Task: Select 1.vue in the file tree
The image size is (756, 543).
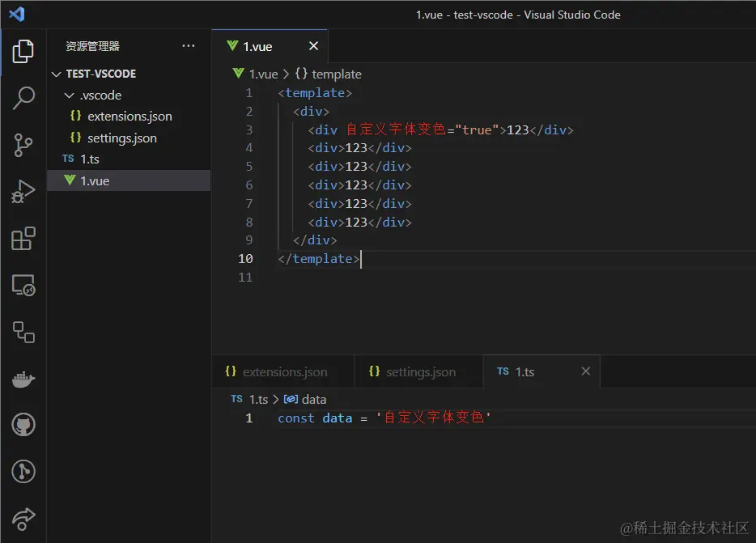Action: pyautogui.click(x=130, y=180)
